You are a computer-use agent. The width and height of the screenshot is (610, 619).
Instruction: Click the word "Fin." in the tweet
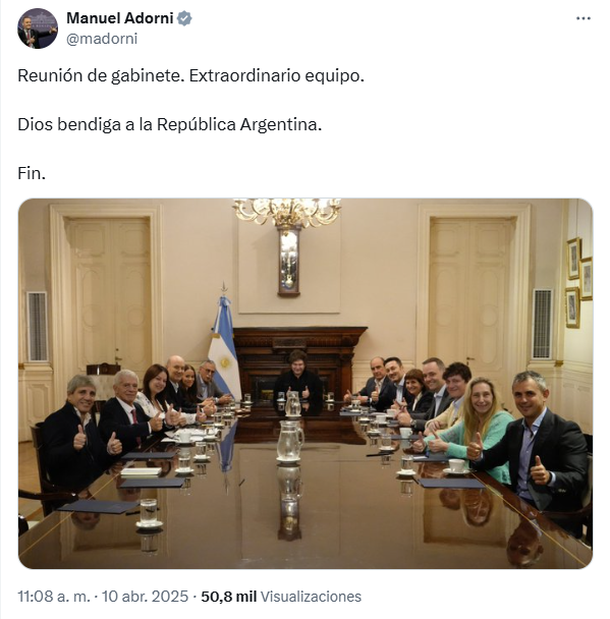[x=32, y=173]
